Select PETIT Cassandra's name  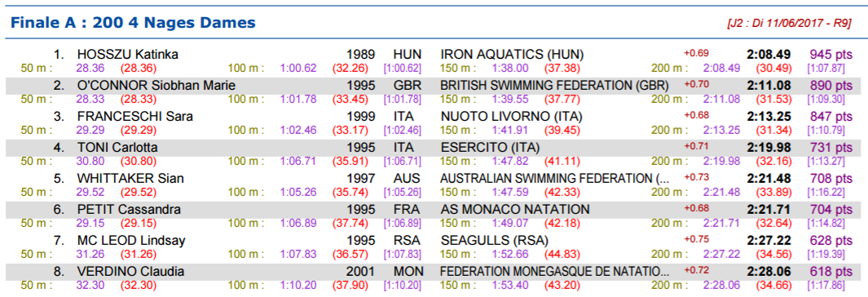(x=129, y=210)
